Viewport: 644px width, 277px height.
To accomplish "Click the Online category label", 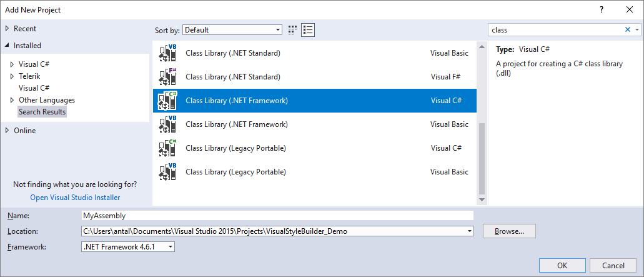I will [24, 130].
